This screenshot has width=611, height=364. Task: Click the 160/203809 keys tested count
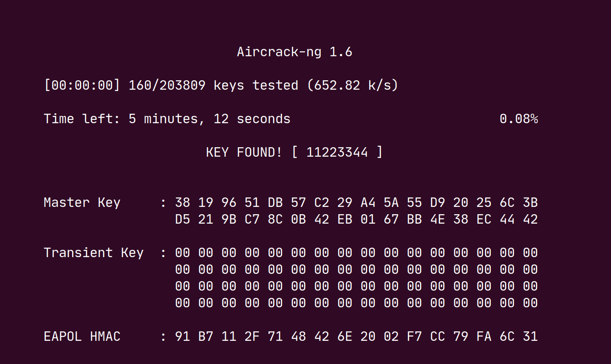pos(167,85)
